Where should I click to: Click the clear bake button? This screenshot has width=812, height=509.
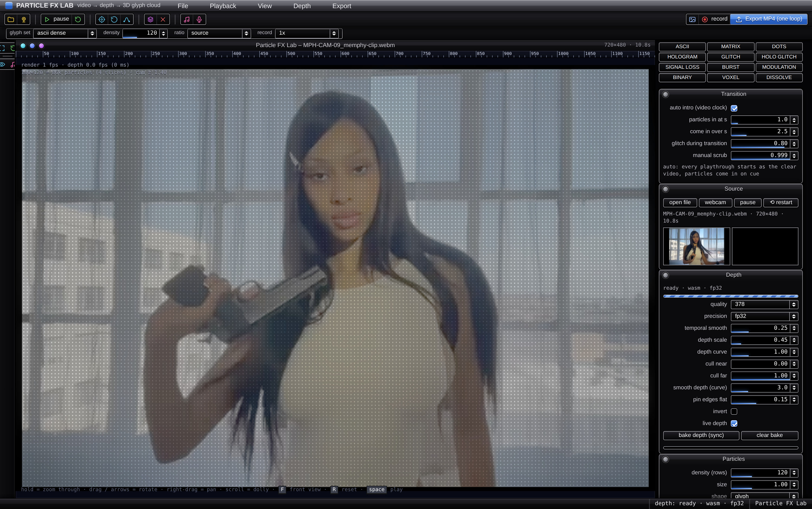click(x=769, y=435)
